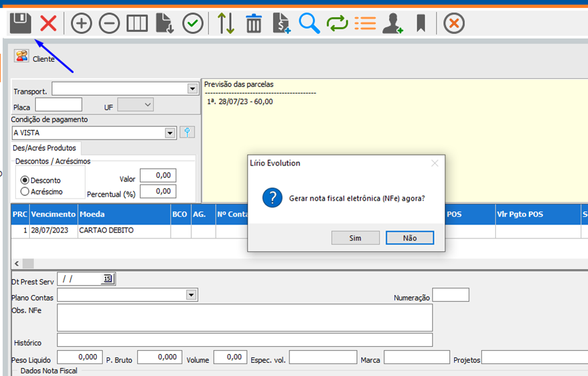588x376 pixels.
Task: Switch to Des/Acrés Produtos tab
Action: point(46,147)
